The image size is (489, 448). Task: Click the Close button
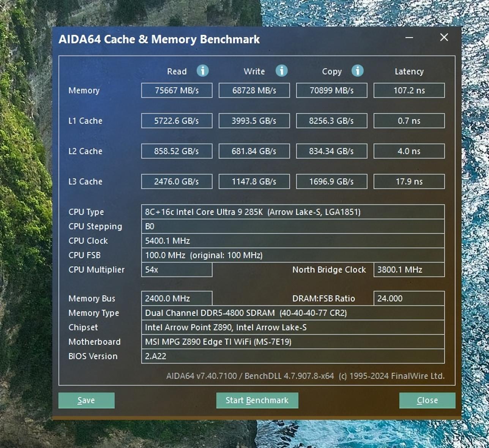427,401
